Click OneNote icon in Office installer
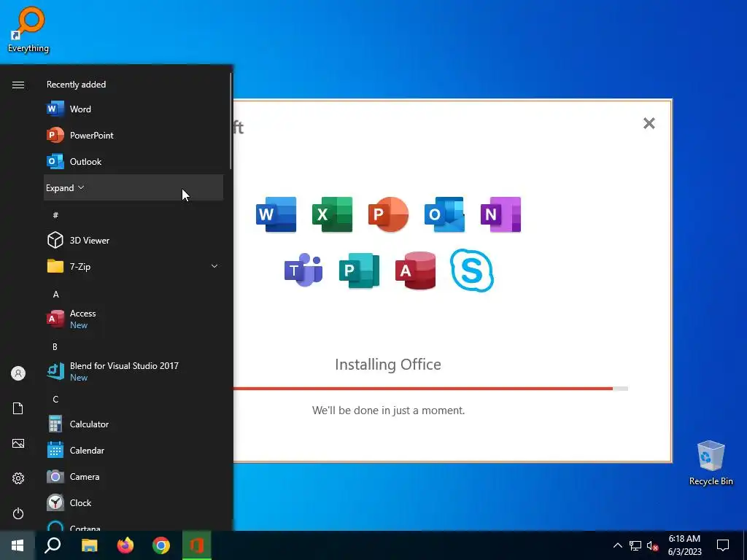This screenshot has width=747, height=560. coord(500,214)
